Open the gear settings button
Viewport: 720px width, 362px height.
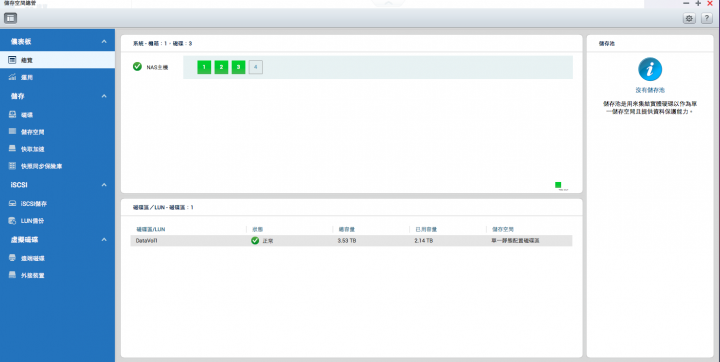point(689,18)
